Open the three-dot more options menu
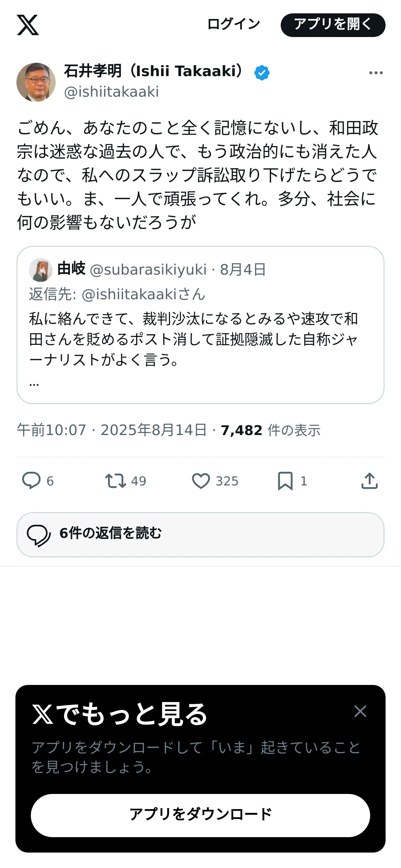This screenshot has height=868, width=401. pos(376,73)
